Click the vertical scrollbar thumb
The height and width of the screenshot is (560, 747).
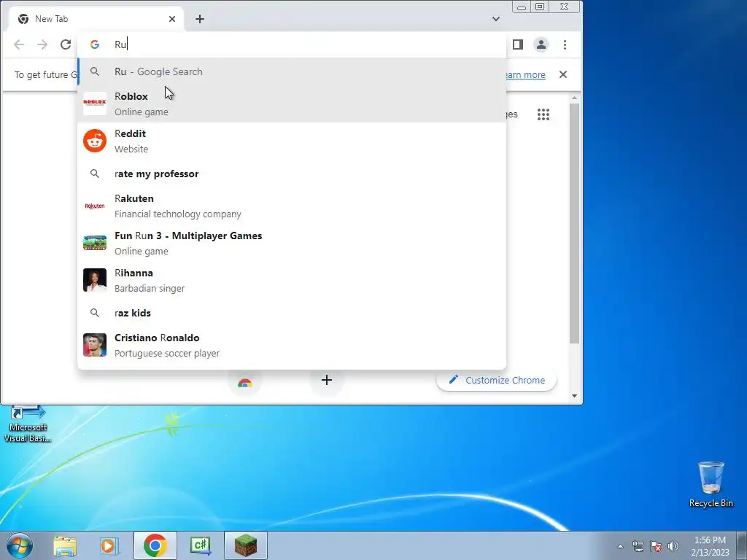click(x=575, y=223)
